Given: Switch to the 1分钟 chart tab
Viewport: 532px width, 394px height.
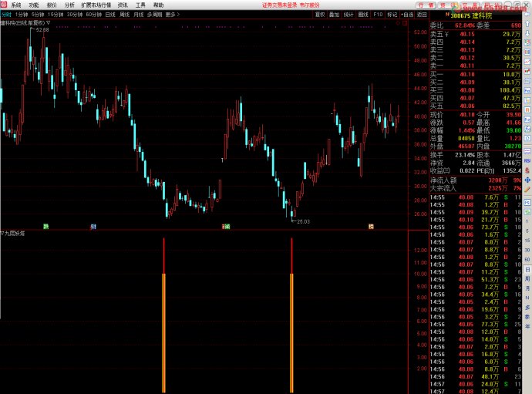Looking at the screenshot, I should coord(22,15).
